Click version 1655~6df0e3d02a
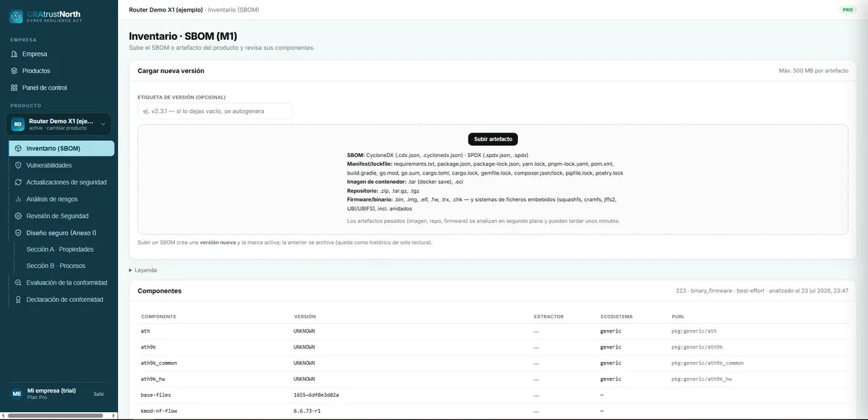The image size is (868, 420). tap(316, 395)
